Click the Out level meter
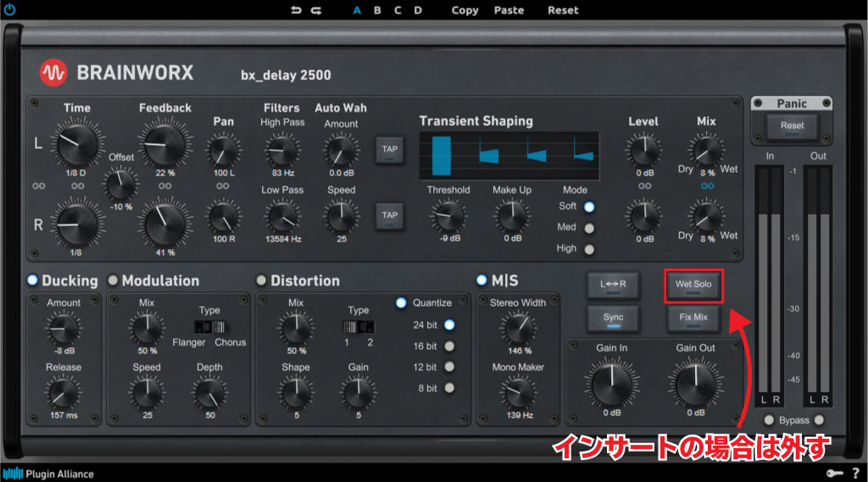Image resolution: width=868 pixels, height=482 pixels. (818, 285)
